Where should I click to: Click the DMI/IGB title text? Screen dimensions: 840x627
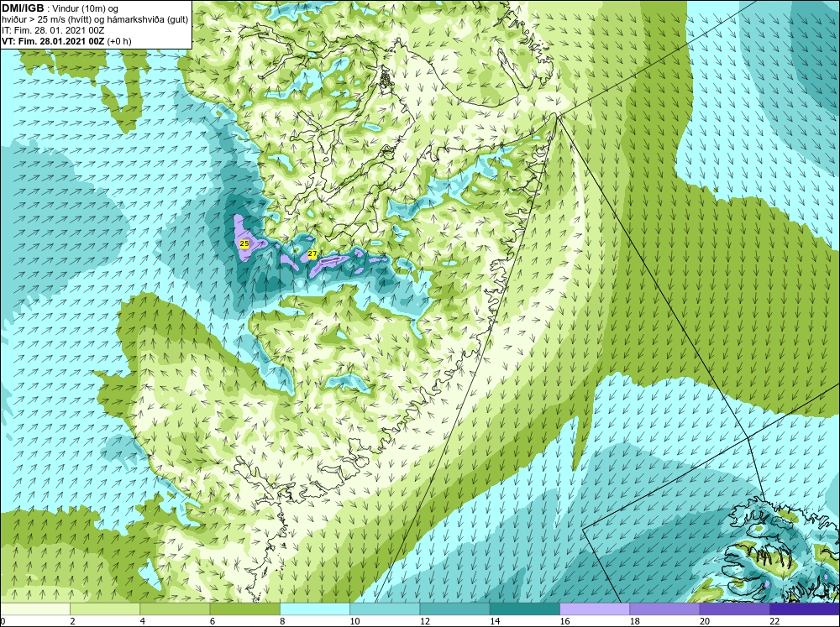[23, 8]
